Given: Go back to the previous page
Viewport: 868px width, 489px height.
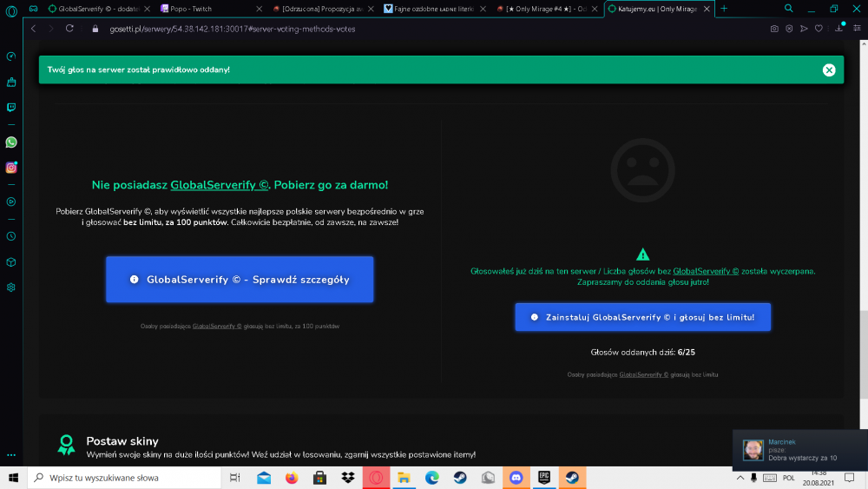Looking at the screenshot, I should (x=34, y=29).
